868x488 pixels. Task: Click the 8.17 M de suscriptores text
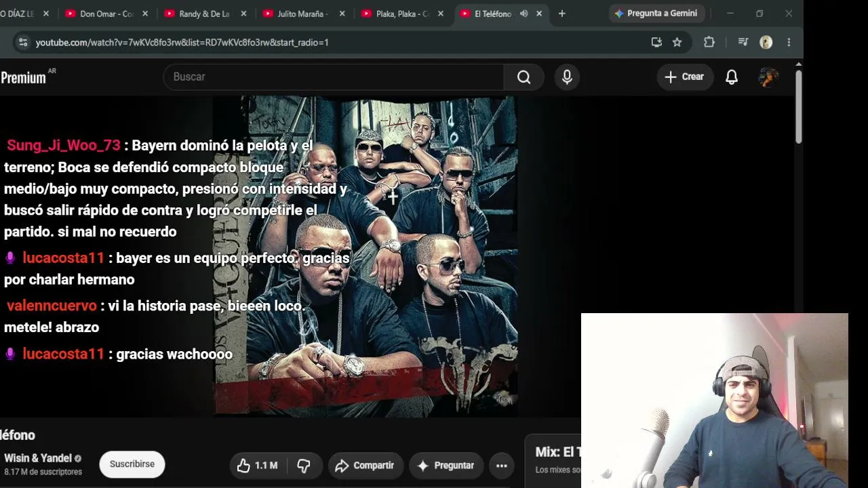[x=43, y=472]
